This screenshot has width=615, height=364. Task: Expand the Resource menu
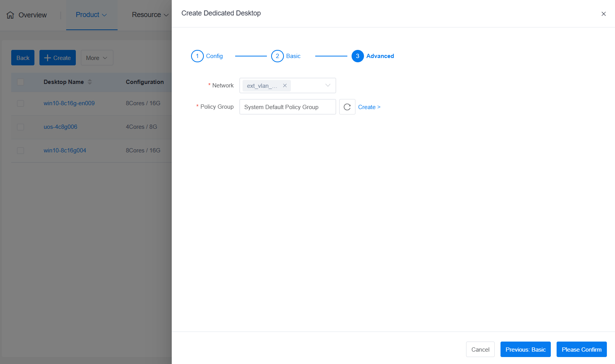coord(150,15)
